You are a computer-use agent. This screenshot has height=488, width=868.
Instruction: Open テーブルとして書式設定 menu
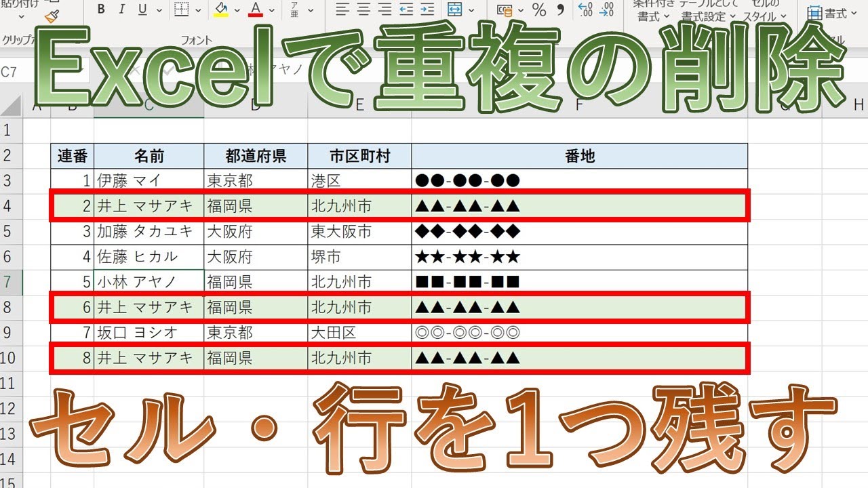tap(709, 10)
